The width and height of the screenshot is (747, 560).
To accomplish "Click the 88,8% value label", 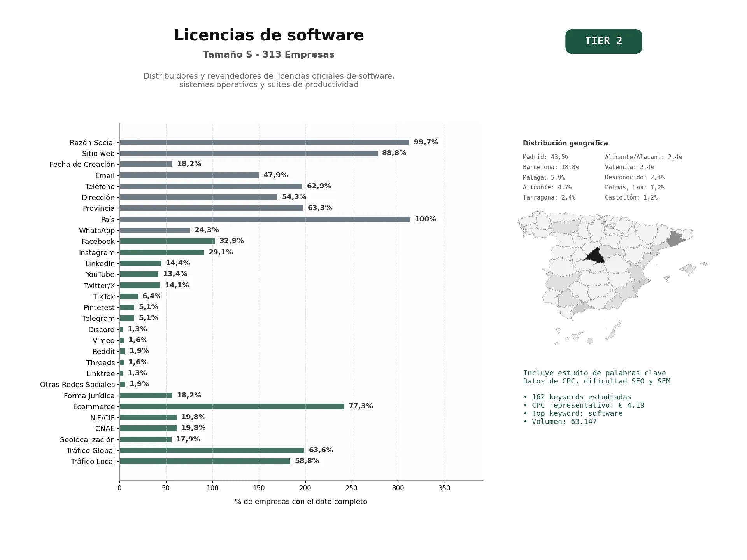I will click(x=394, y=153).
